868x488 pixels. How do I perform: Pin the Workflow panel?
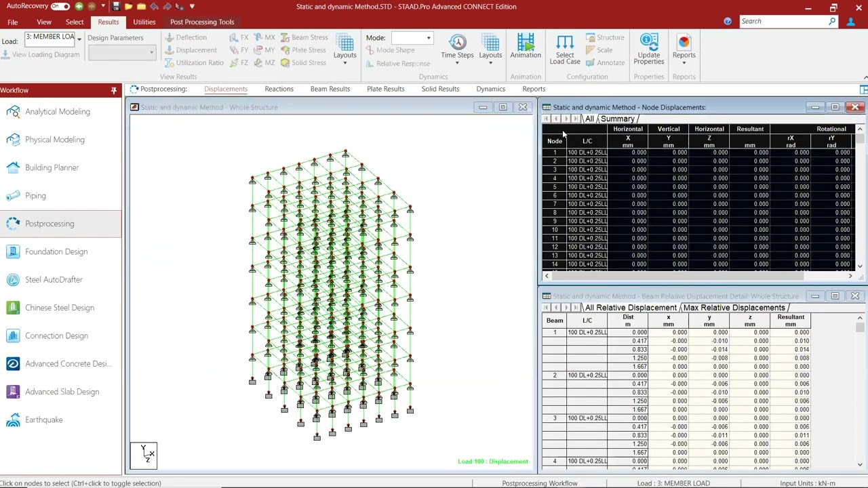point(114,90)
